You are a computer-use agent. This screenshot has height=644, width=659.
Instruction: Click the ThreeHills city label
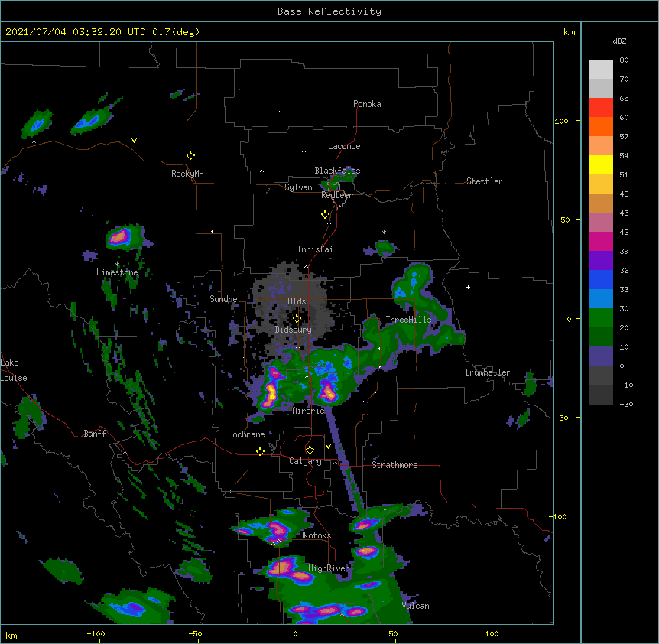(408, 320)
